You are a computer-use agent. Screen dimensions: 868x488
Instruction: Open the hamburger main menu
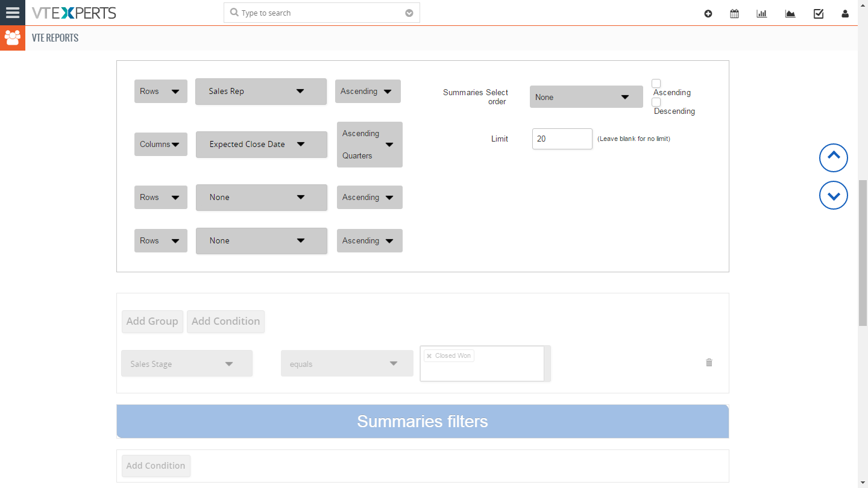pyautogui.click(x=13, y=13)
